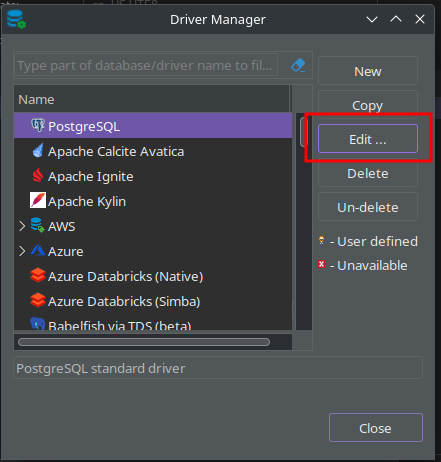441x462 pixels.
Task: Open Edit ... for selected driver
Action: pyautogui.click(x=368, y=139)
